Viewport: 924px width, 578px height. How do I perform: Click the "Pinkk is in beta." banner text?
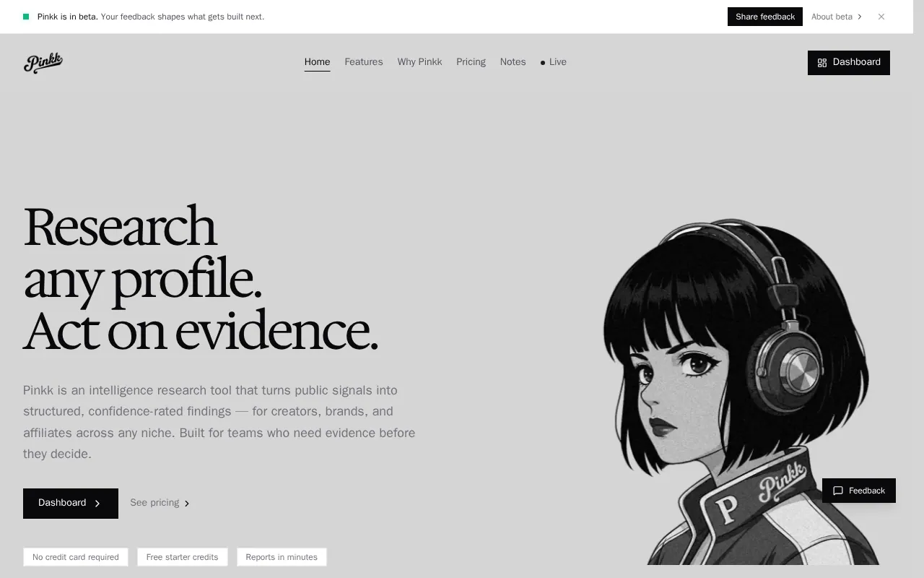(68, 17)
